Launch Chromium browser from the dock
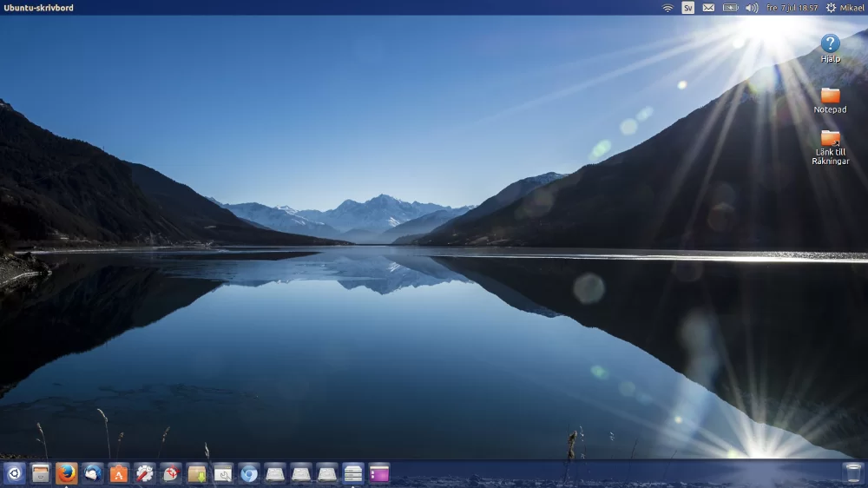The image size is (868, 488). [249, 473]
